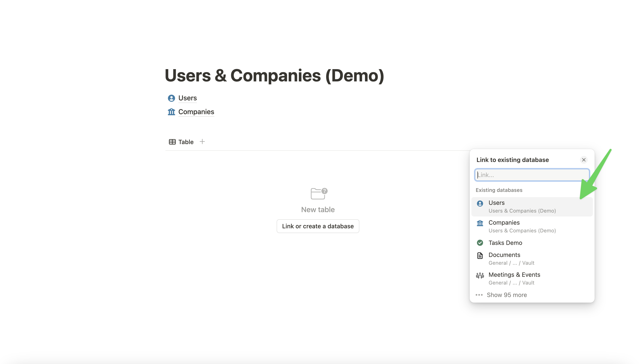Click the Companies bank building icon on page
The width and height of the screenshot is (639, 364).
(171, 112)
